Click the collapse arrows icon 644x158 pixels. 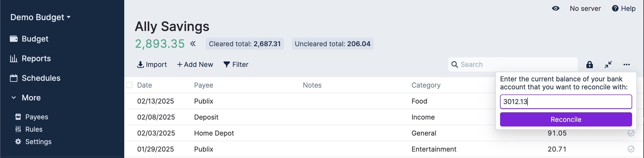tap(608, 65)
